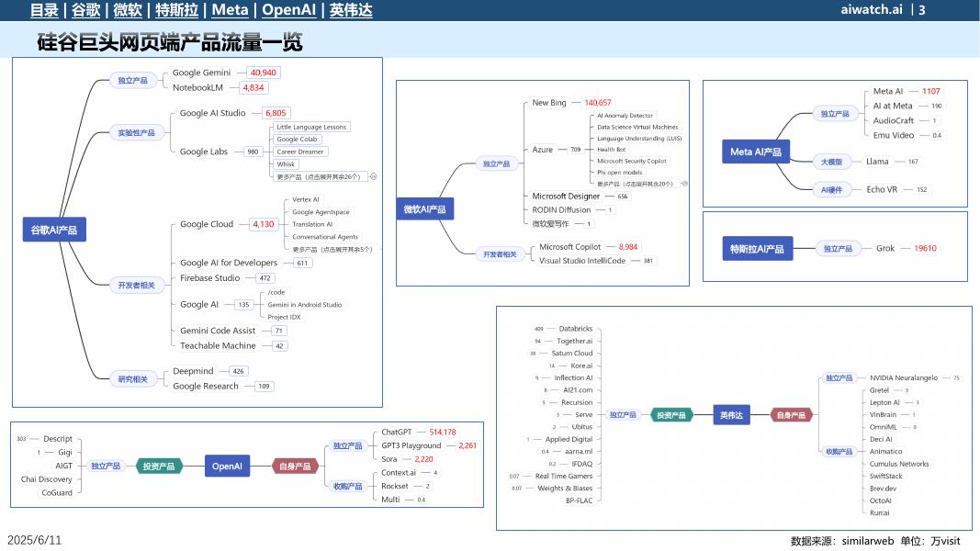This screenshot has width=980, height=551.
Task: Select the 实验性产品 branch node
Action: click(x=136, y=132)
